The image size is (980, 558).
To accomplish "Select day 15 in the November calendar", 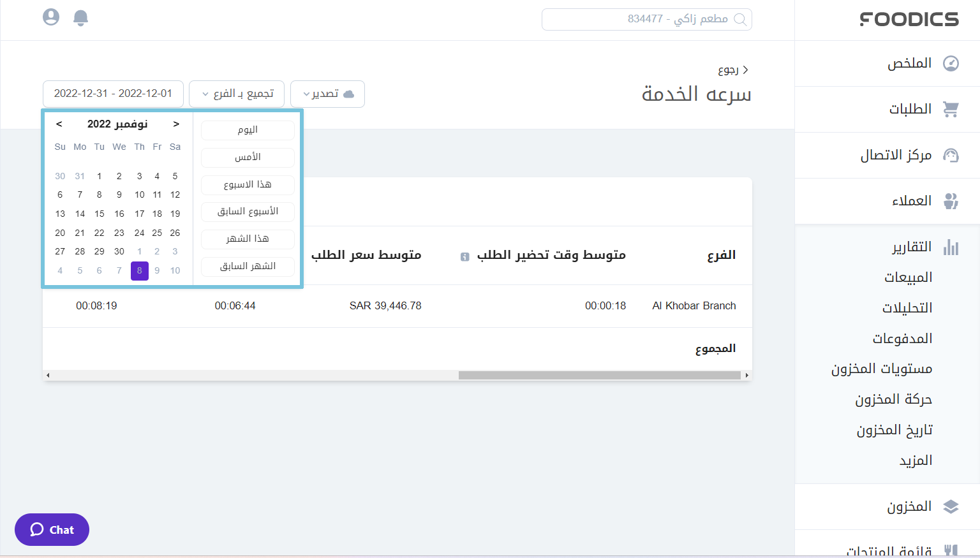I will pyautogui.click(x=99, y=214).
